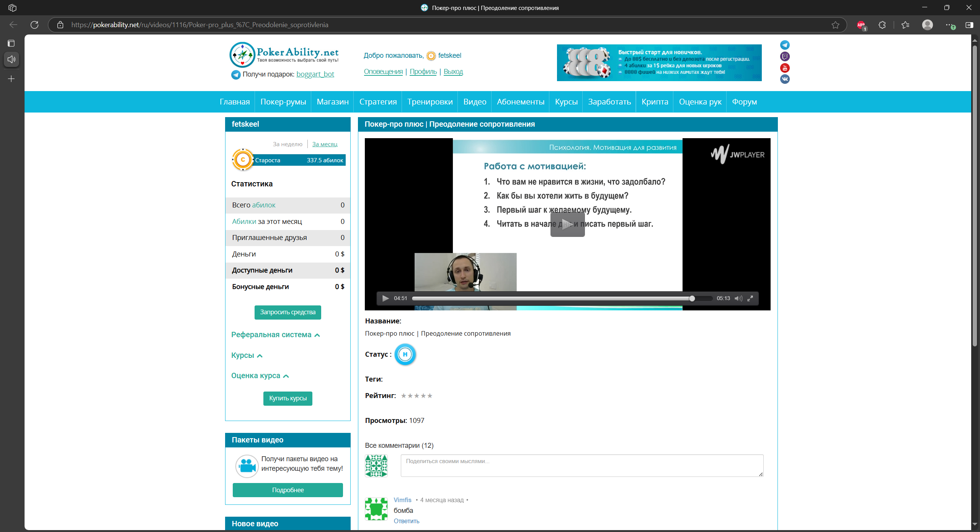This screenshot has height=532, width=980.
Task: Open tab actions icon in title bar
Action: tap(12, 8)
